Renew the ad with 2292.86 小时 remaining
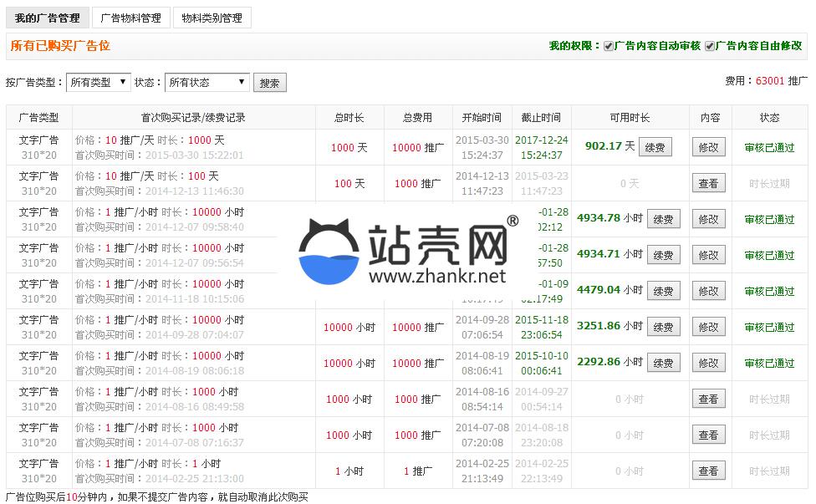The height and width of the screenshot is (504, 816). tap(663, 364)
